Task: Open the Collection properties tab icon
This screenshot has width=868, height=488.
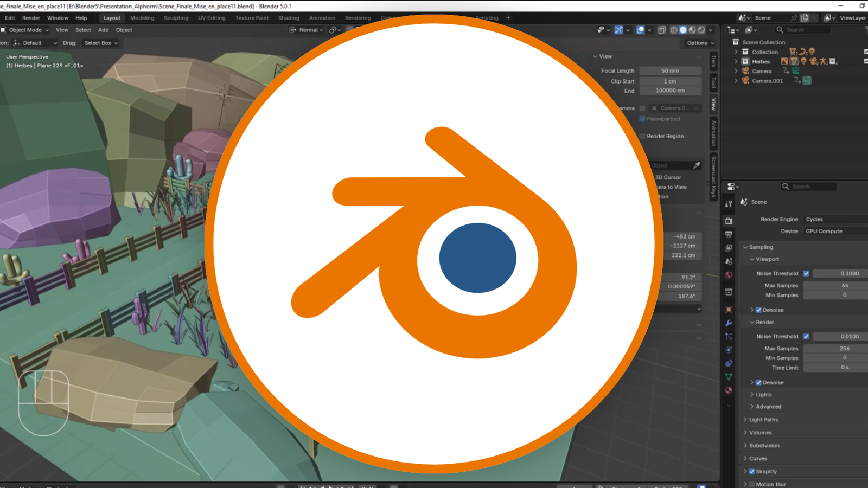Action: click(x=729, y=292)
